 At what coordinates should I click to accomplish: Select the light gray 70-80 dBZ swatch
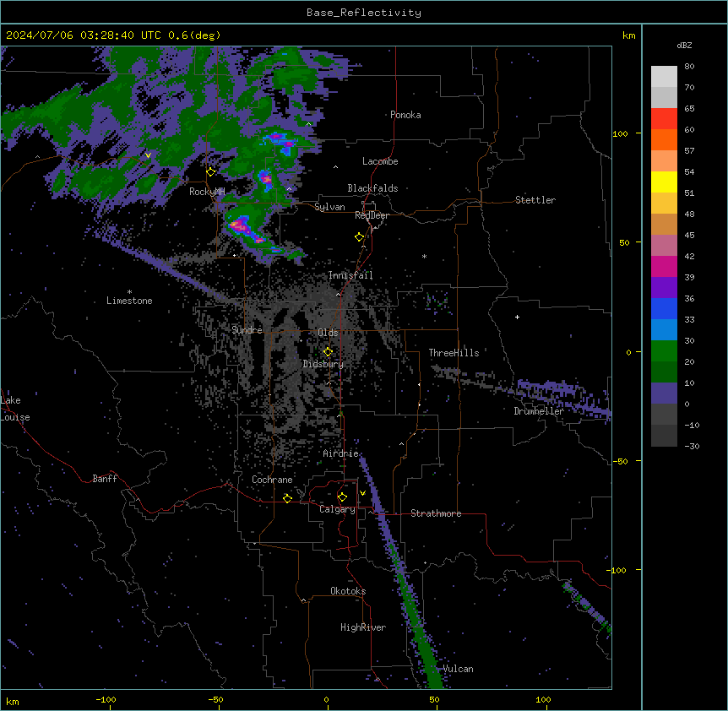coord(664,77)
